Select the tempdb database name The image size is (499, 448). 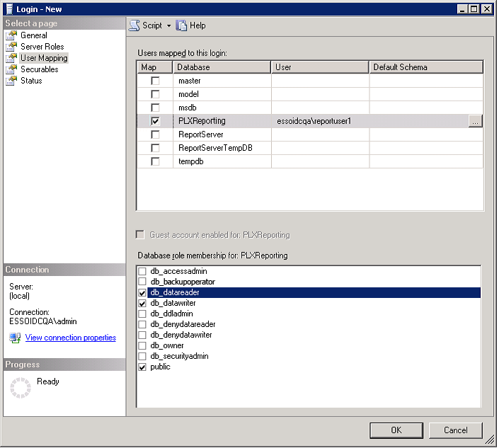(191, 161)
